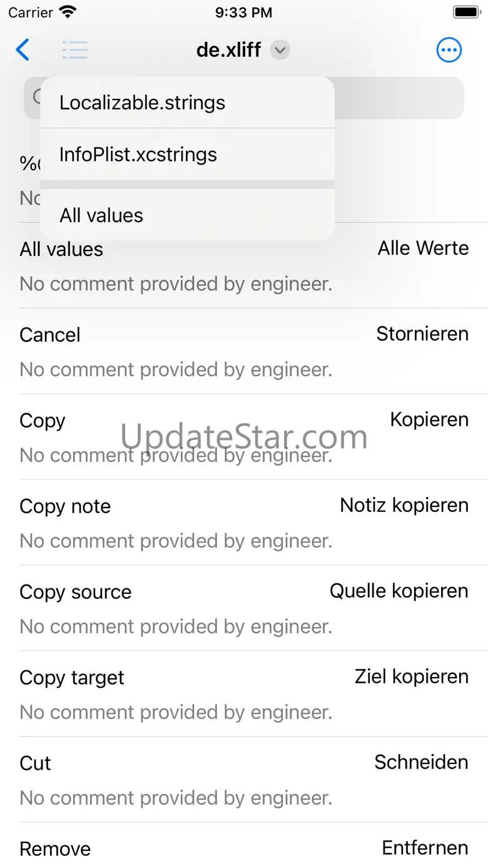Viewport: 488px width, 868px height.
Task: Tap the battery indicator in status bar
Action: tap(466, 12)
